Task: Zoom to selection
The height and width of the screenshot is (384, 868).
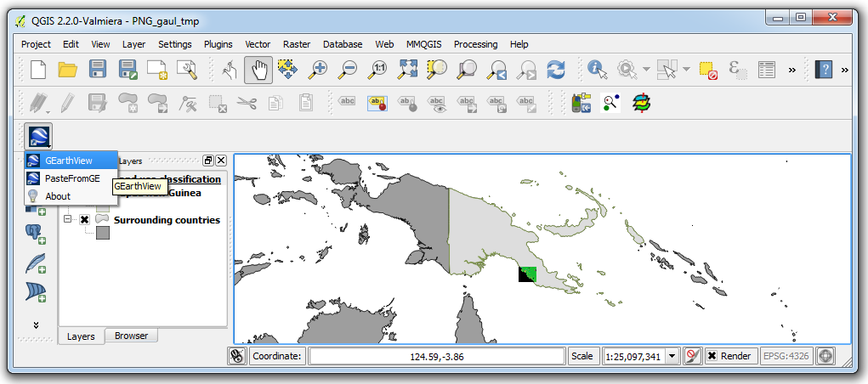Action: tap(437, 70)
